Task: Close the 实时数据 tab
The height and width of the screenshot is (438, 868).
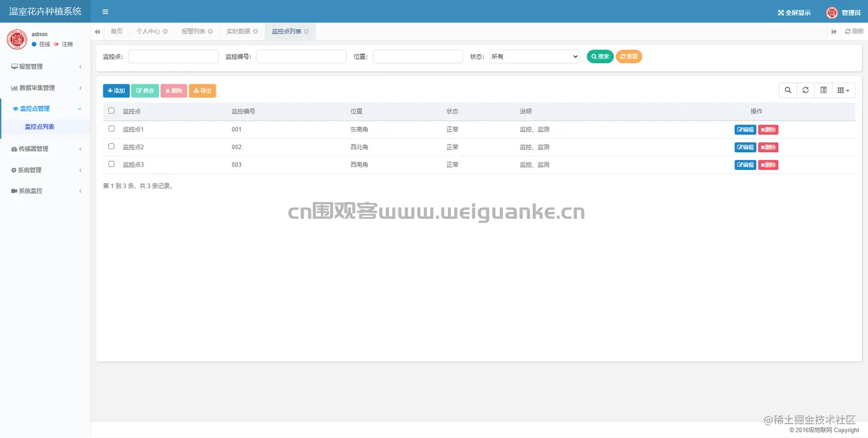Action: coord(255,32)
